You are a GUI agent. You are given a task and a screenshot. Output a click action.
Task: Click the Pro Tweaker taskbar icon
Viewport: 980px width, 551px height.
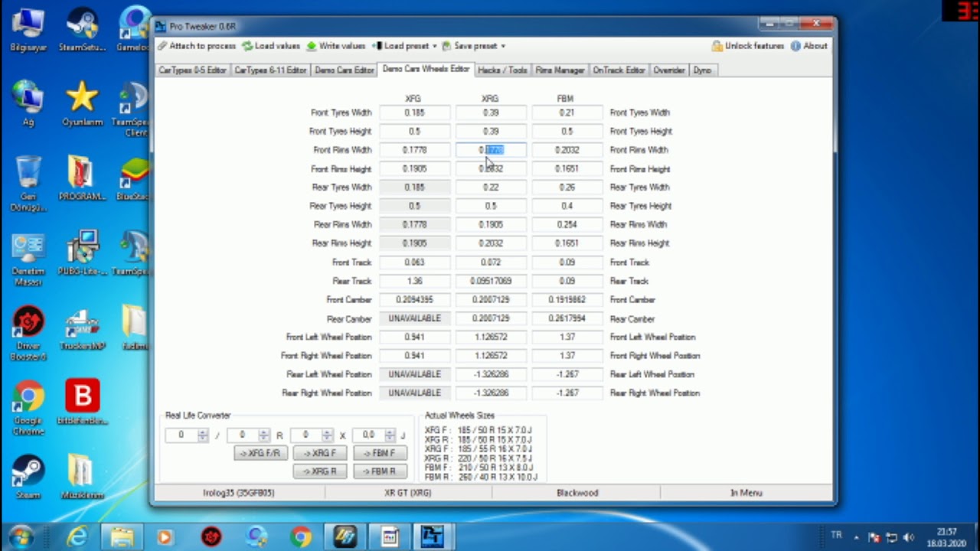(432, 537)
